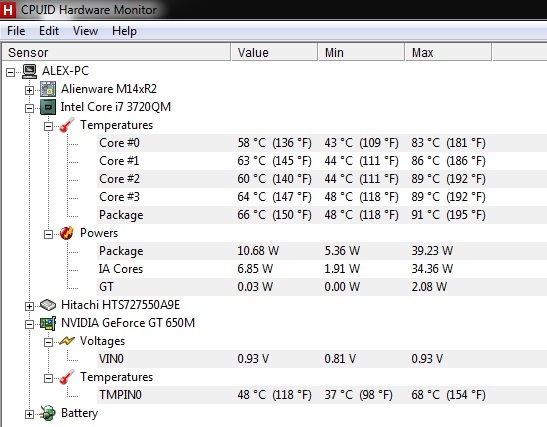The image size is (547, 427).
Task: Click the NVIDIA GeForce graphics card icon
Action: click(x=48, y=323)
